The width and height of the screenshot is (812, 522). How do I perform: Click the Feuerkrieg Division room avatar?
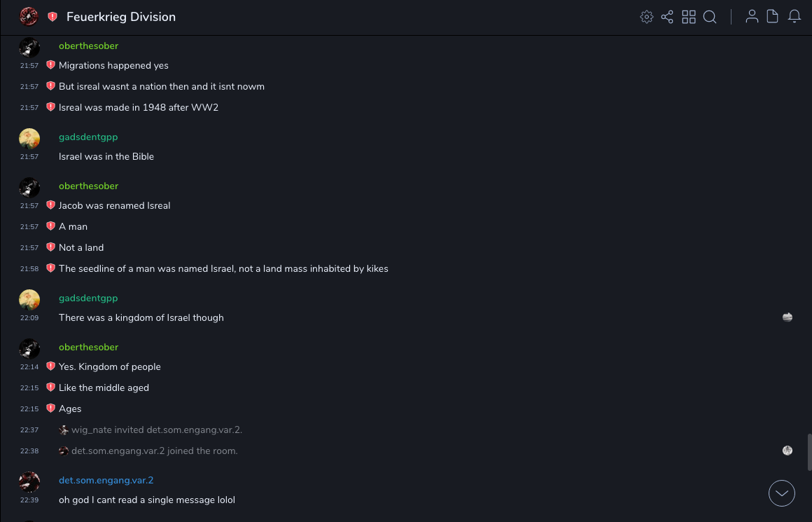(29, 16)
